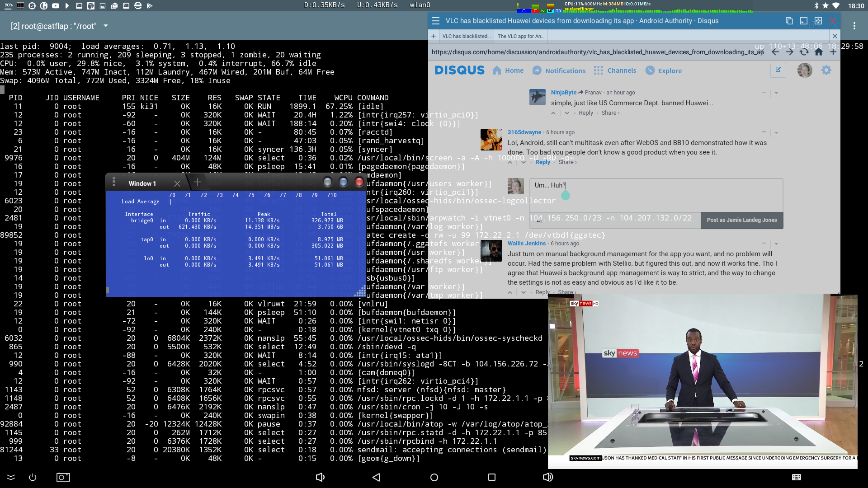Screen dimensions: 868x488
Task: Close the Window 1 tab
Action: (x=177, y=183)
